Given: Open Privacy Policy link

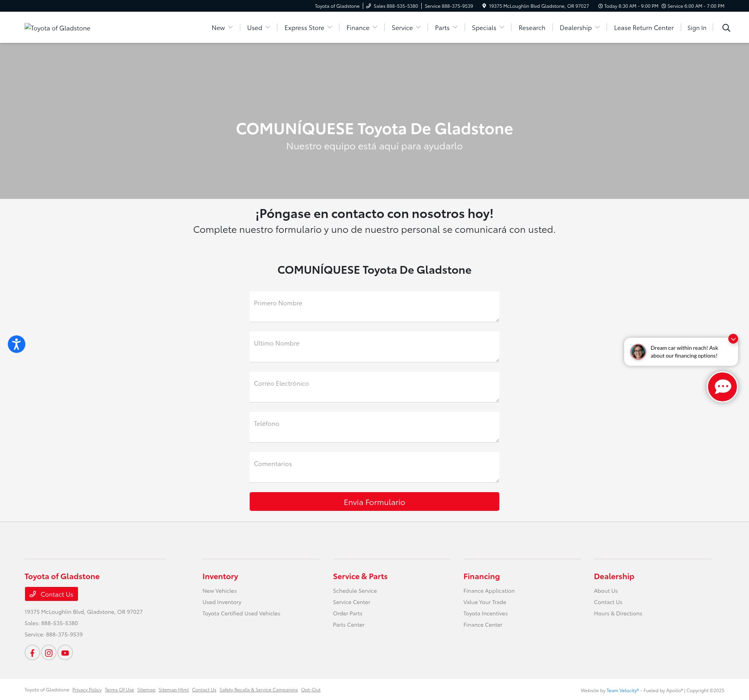Looking at the screenshot, I should 87,690.
